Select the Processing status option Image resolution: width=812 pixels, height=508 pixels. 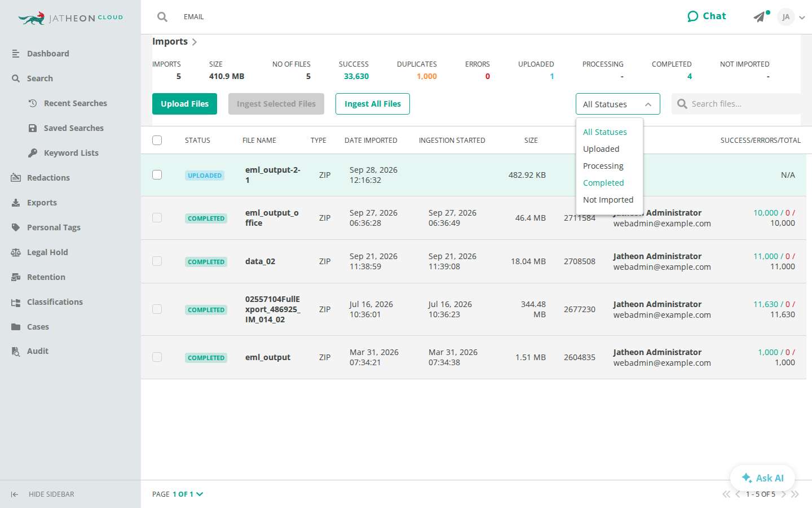tap(603, 166)
